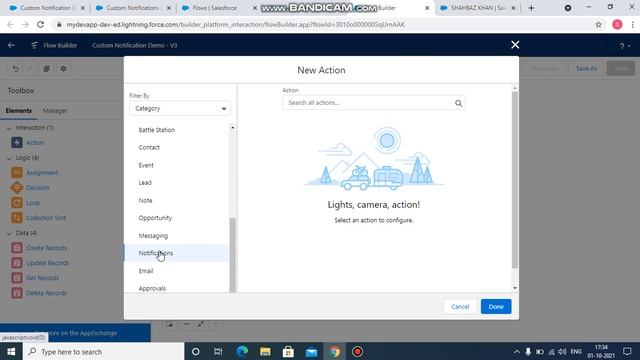Click the Get Records element icon
Viewport: 640px width, 360px height.
pyautogui.click(x=17, y=278)
